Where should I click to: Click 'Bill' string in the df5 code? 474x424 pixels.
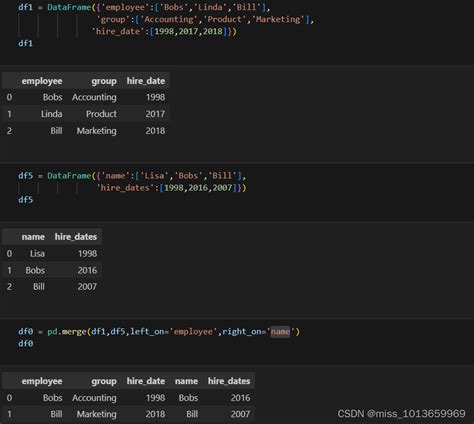point(222,176)
